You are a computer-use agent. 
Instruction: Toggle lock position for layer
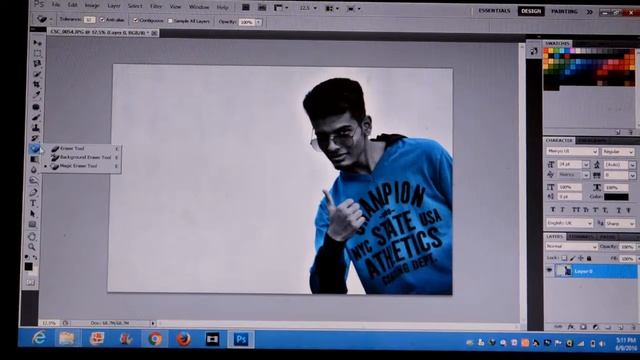coord(581,258)
